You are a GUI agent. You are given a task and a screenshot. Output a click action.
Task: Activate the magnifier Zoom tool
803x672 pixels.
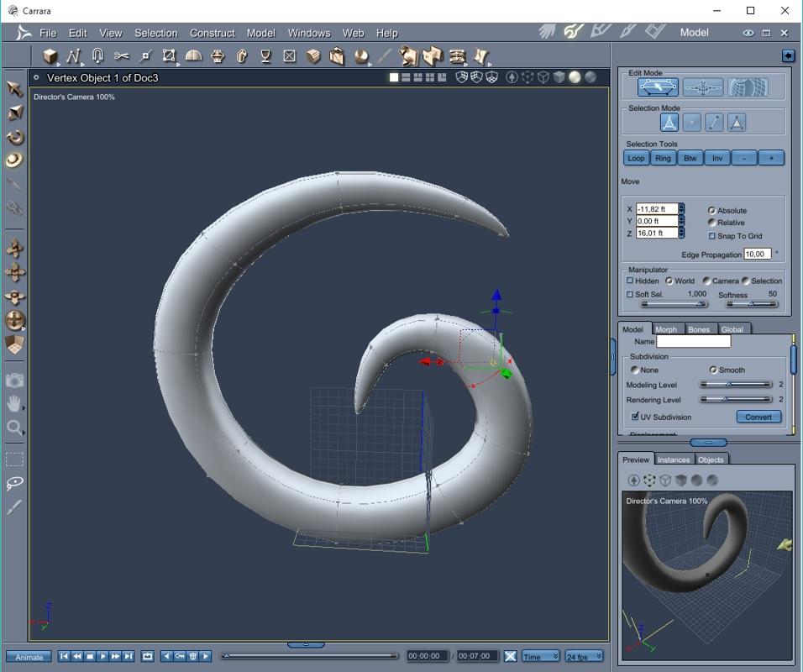point(15,428)
